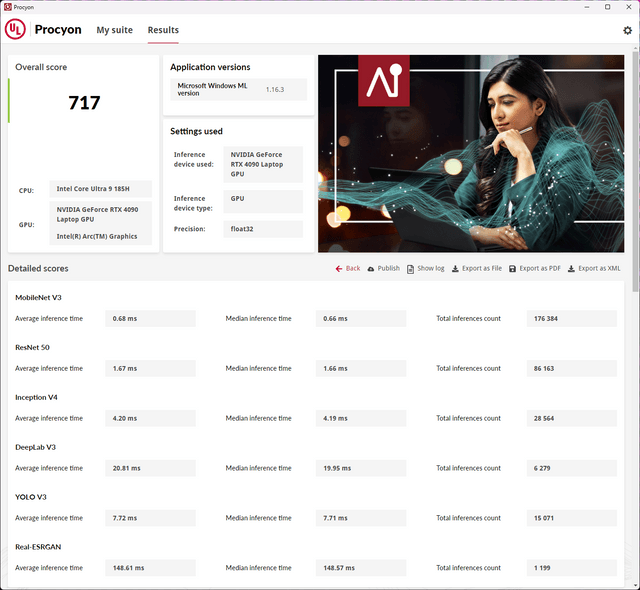
Task: Switch to the My suite tab
Action: tap(115, 30)
